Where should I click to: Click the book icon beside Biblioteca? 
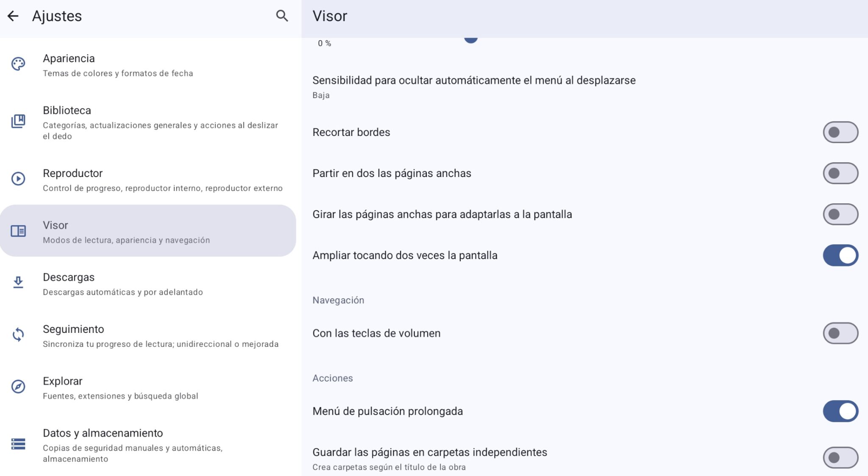click(x=18, y=120)
